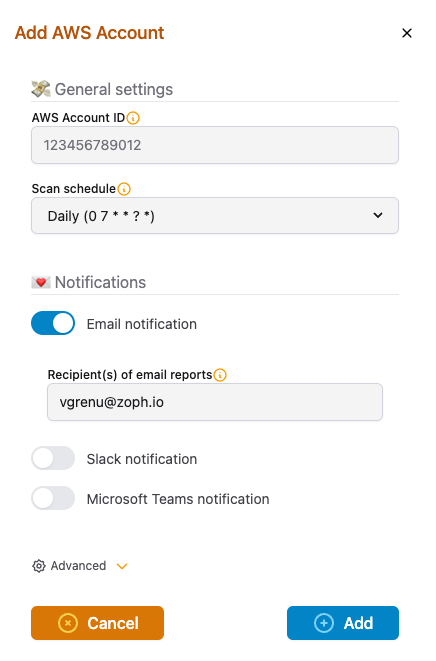Click the arrow in the Daily schedule dropdown
Screen dimensions: 436x661
pyautogui.click(x=378, y=215)
